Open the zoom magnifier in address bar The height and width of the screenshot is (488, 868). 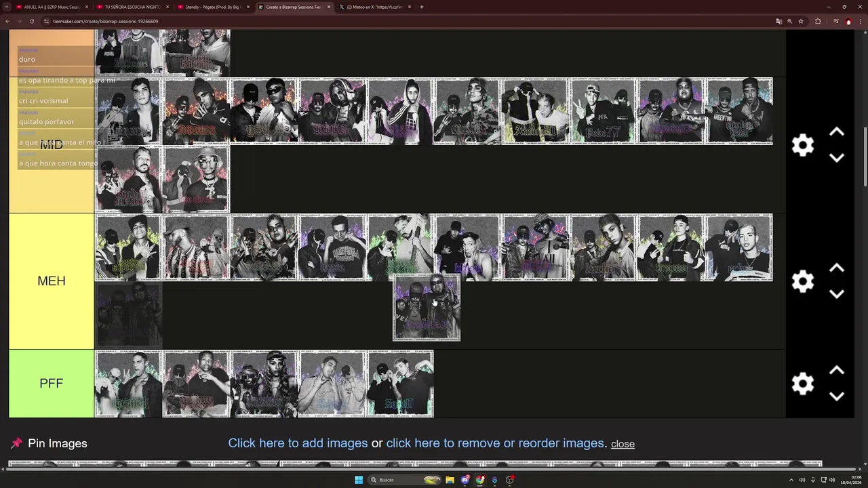tap(789, 21)
